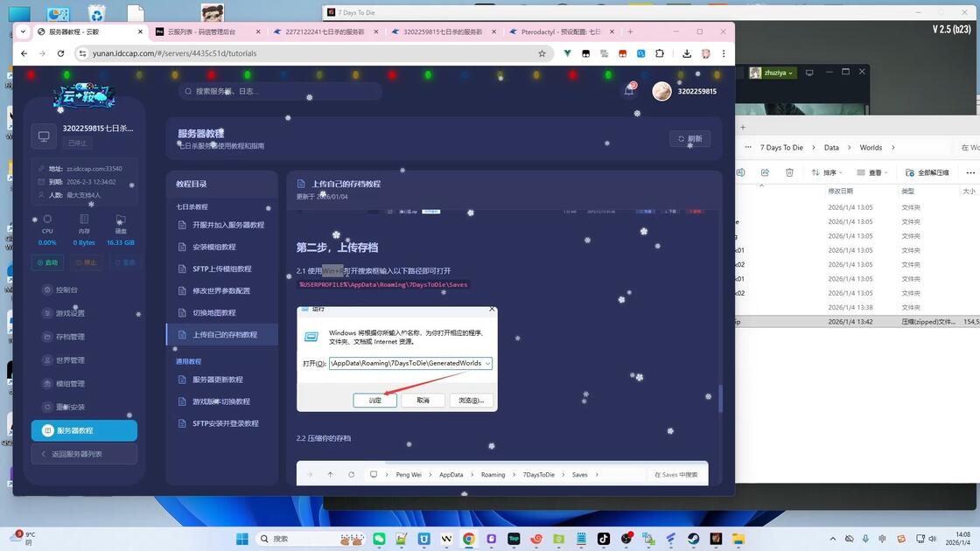Image resolution: width=980 pixels, height=551 pixels.
Task: Click the 搜索服务器 search field
Action: [x=280, y=91]
